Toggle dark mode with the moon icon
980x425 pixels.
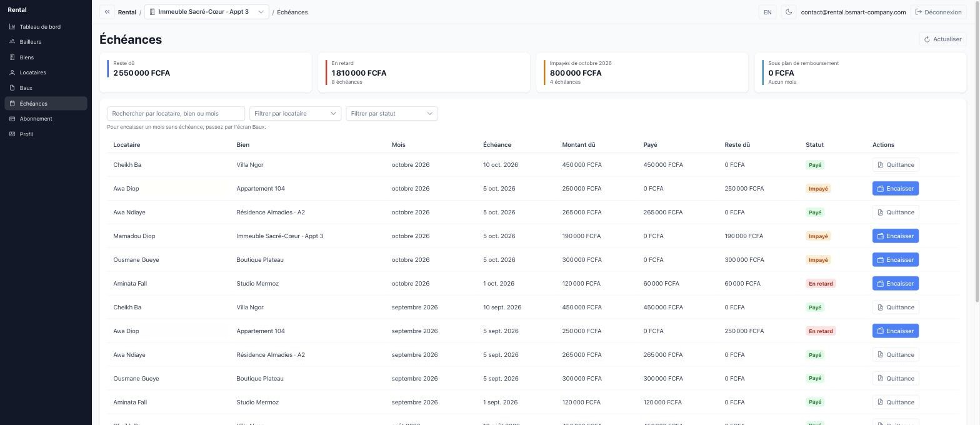789,12
